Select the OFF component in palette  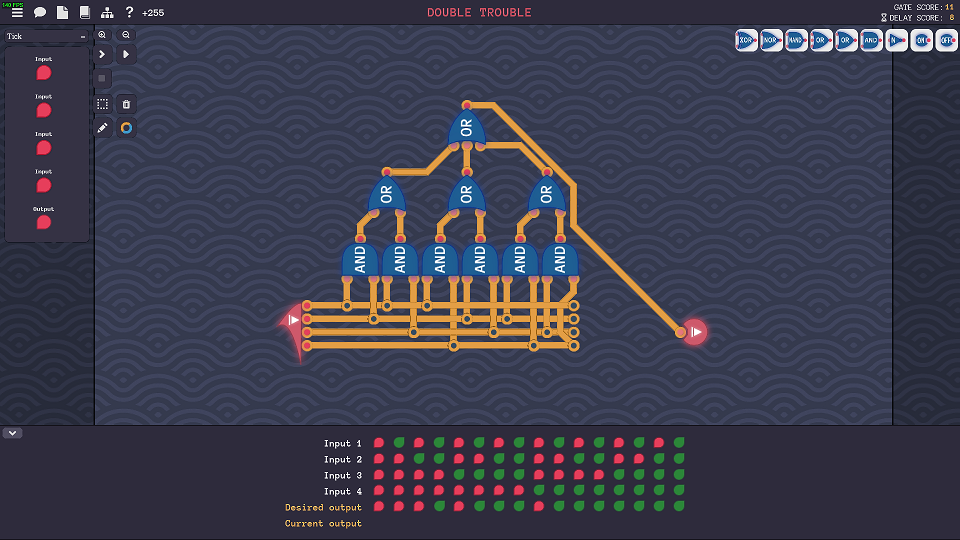point(946,41)
